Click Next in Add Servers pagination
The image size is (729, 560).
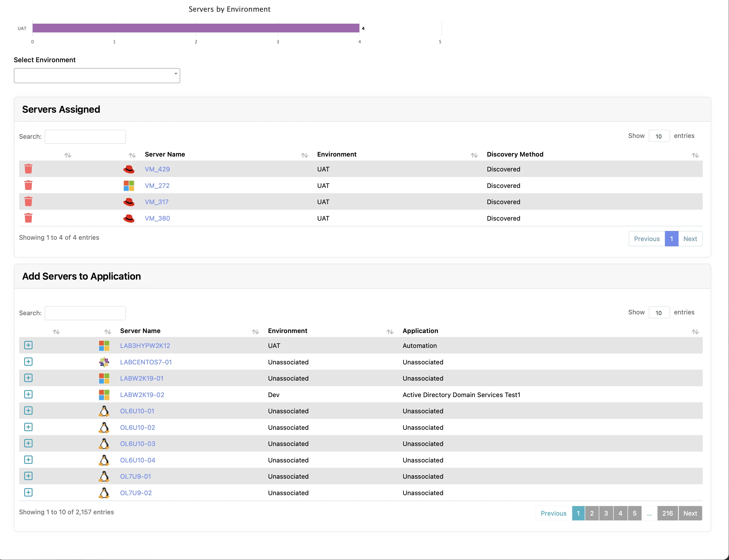coord(690,513)
